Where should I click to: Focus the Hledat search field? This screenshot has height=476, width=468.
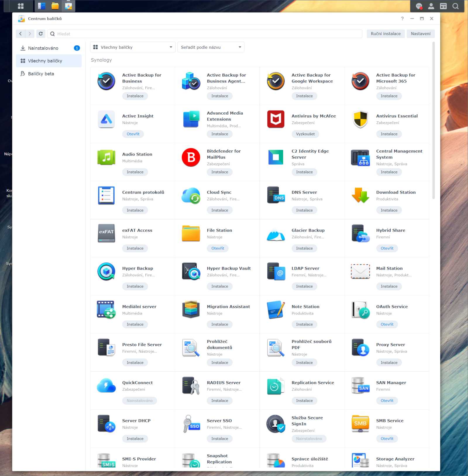tap(205, 34)
